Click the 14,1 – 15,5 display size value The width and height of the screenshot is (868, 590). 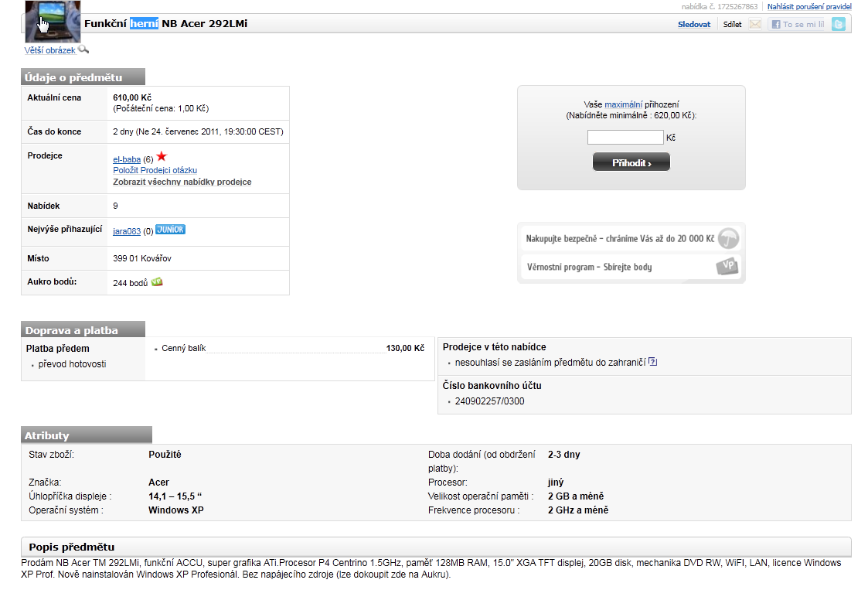pyautogui.click(x=175, y=496)
